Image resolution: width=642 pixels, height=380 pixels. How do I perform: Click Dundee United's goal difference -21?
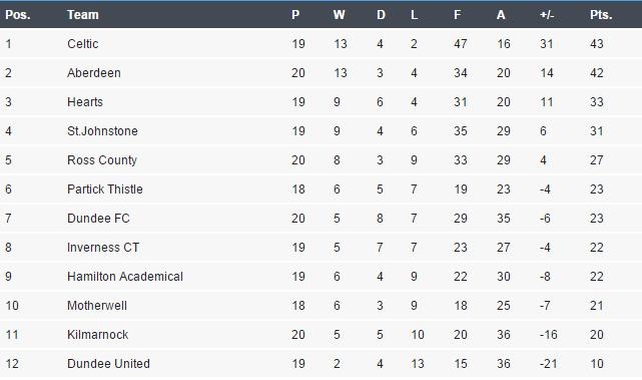[548, 364]
